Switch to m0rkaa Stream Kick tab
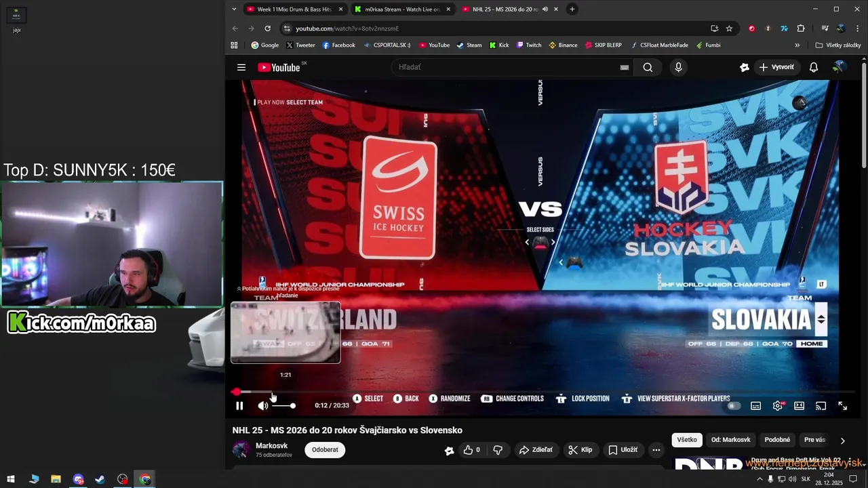The image size is (868, 488). 402,9
